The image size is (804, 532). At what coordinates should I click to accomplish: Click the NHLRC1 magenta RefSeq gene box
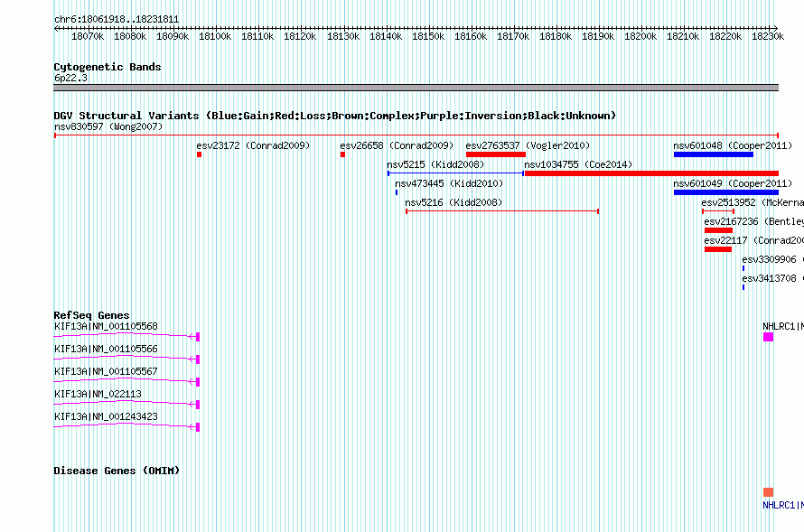point(768,337)
